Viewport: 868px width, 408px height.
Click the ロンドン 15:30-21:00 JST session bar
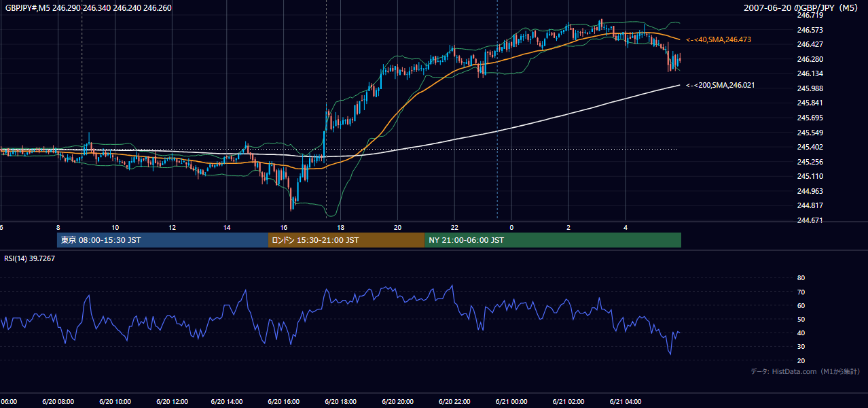[x=347, y=240]
